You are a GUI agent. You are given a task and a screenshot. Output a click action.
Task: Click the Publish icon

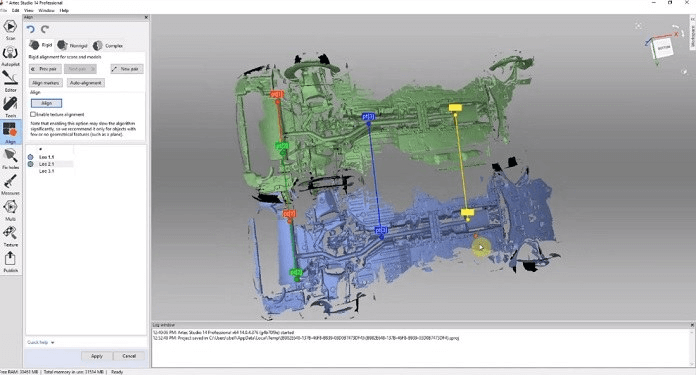point(10,262)
